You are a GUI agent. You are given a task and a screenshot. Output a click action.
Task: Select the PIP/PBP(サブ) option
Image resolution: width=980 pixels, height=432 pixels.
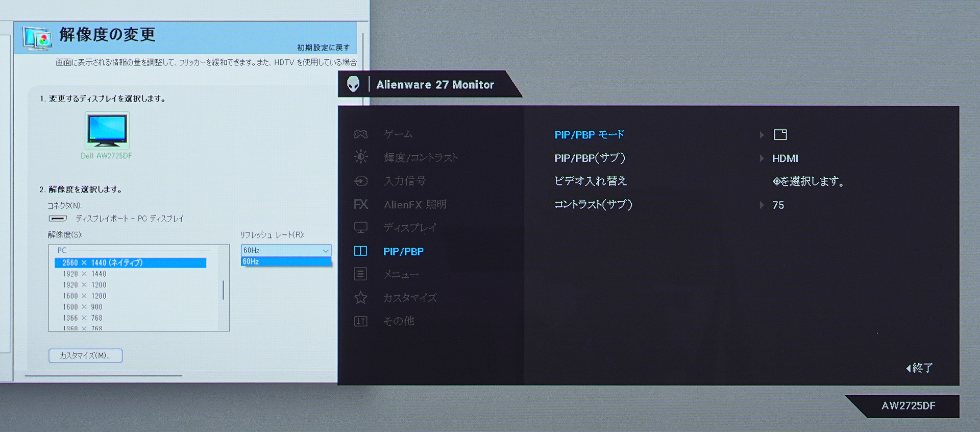(590, 158)
